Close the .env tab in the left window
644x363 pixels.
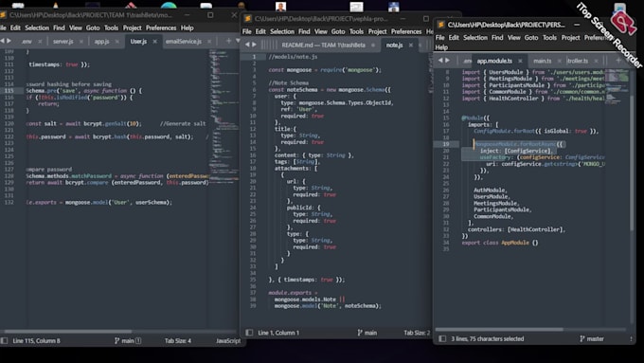[x=40, y=42]
